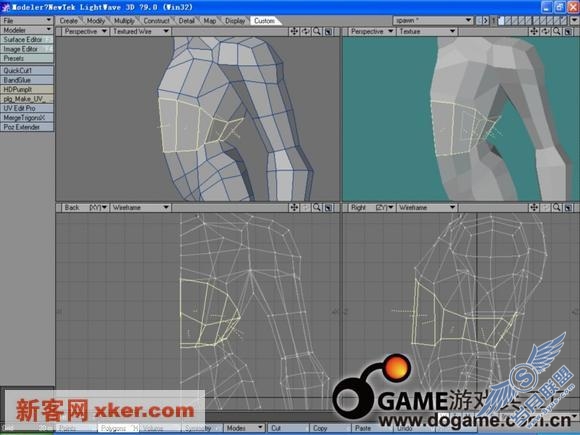This screenshot has height=435, width=580.
Task: Open the Textured Wire display mode dropdown
Action: 141,31
